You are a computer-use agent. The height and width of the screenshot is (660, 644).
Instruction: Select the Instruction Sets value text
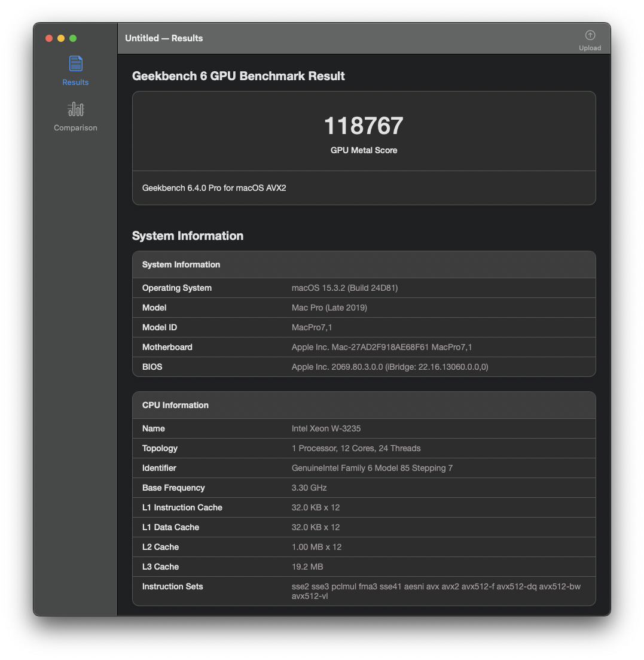(x=435, y=591)
